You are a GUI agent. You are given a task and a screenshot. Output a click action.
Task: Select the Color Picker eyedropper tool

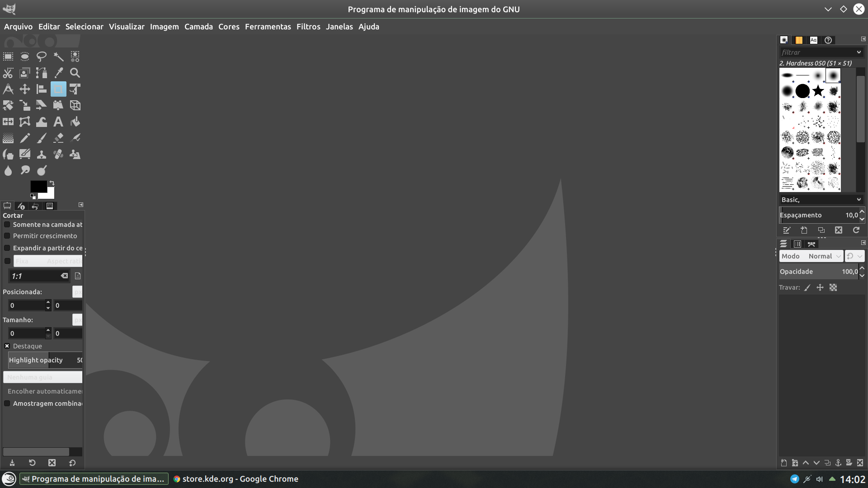(58, 73)
